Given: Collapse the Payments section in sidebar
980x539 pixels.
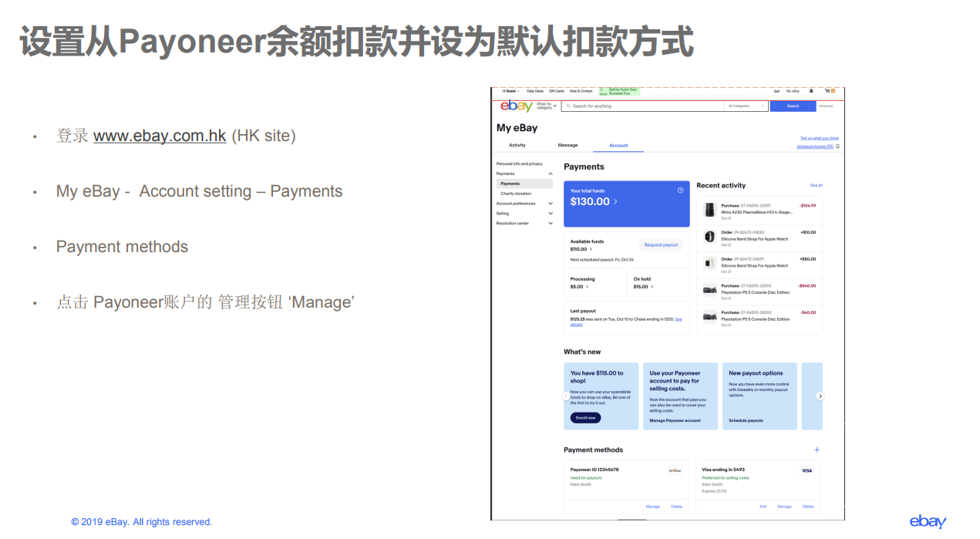Looking at the screenshot, I should [550, 174].
